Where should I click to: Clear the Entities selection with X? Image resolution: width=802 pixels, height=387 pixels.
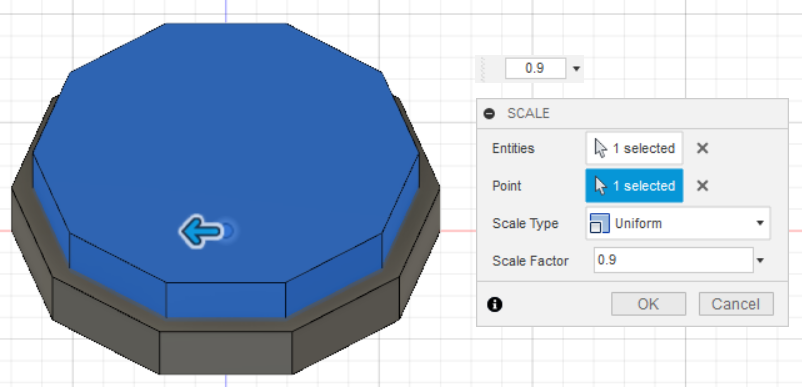click(x=702, y=148)
